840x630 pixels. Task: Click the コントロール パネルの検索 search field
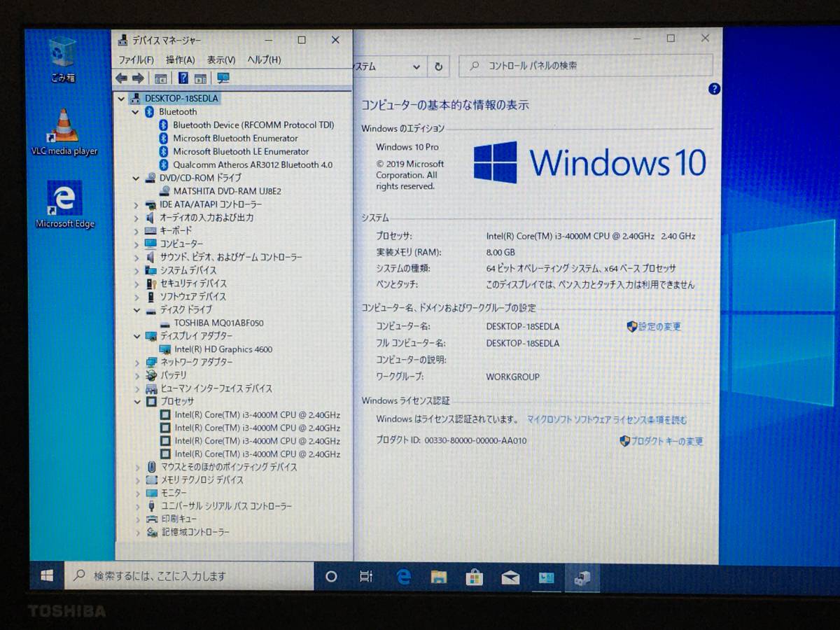click(586, 66)
